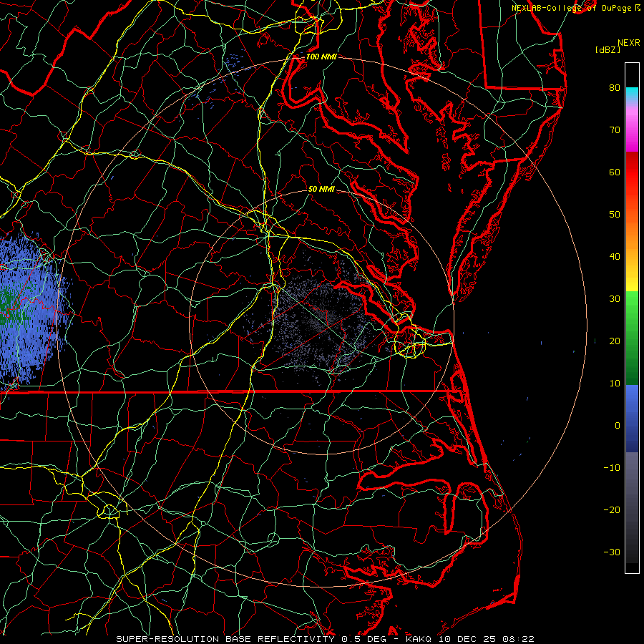Click the -30 dBZ scale label
The height and width of the screenshot is (644, 644).
(612, 552)
